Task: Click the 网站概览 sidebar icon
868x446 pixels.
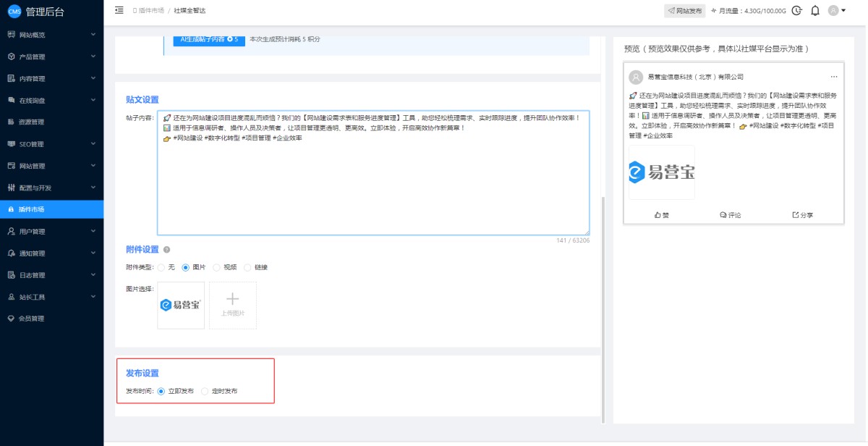Action: coord(12,35)
